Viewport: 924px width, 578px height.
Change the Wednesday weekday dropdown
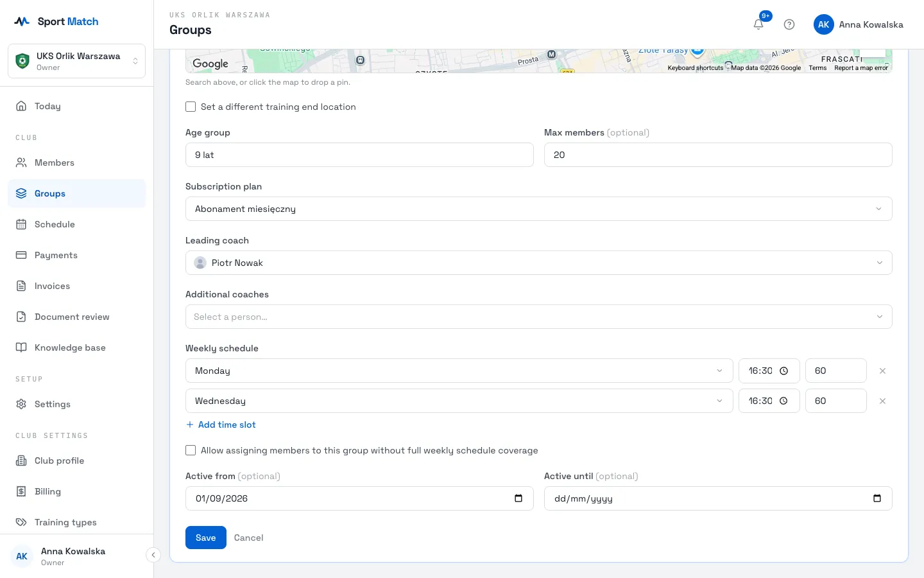[459, 401]
